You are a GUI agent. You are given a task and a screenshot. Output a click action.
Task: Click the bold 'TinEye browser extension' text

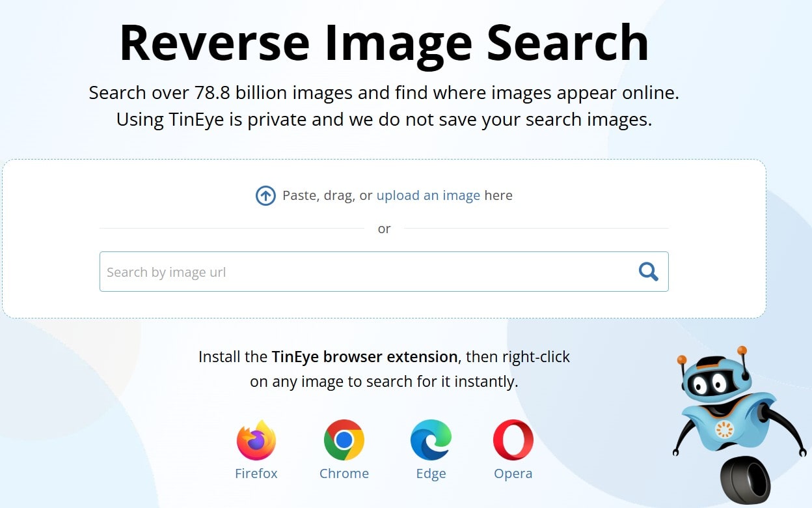click(364, 357)
